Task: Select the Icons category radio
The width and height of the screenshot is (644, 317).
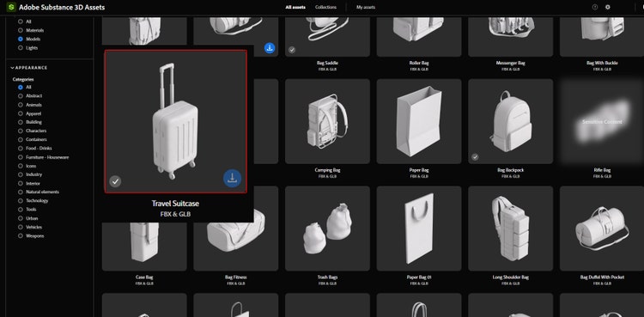Action: [x=21, y=166]
